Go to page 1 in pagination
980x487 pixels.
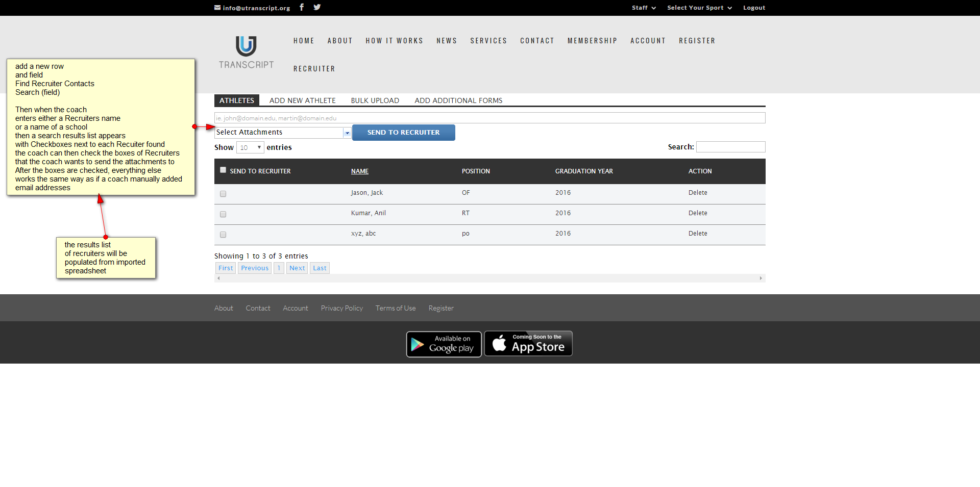click(x=279, y=268)
